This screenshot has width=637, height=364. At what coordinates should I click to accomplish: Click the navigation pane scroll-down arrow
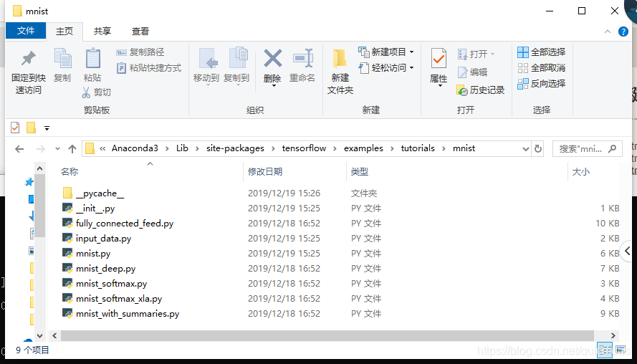tap(39, 336)
